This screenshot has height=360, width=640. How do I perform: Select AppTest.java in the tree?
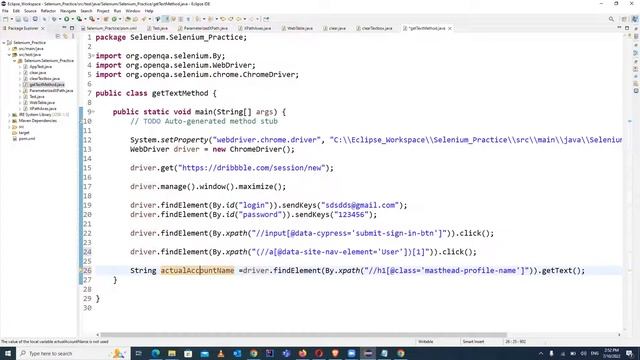[x=40, y=67]
